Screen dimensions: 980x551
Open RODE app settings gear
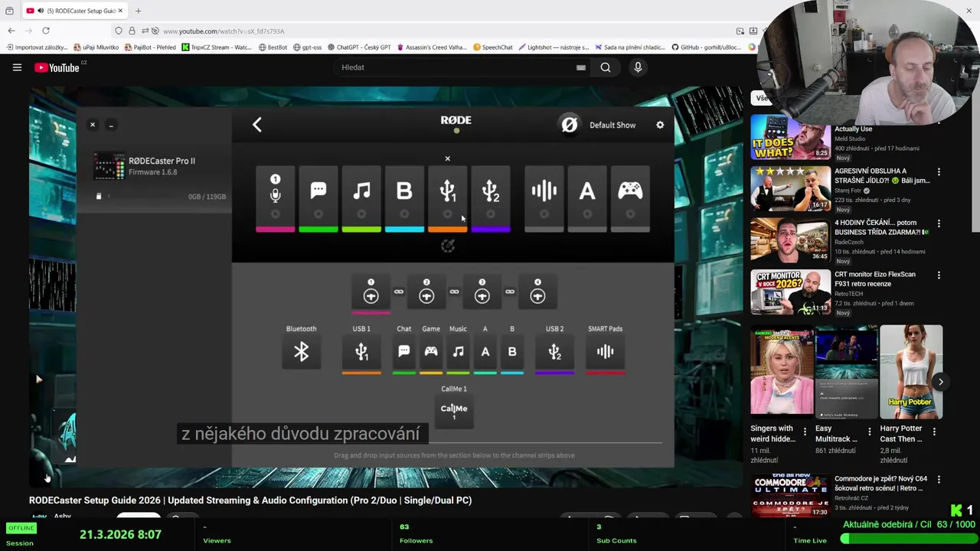[660, 125]
